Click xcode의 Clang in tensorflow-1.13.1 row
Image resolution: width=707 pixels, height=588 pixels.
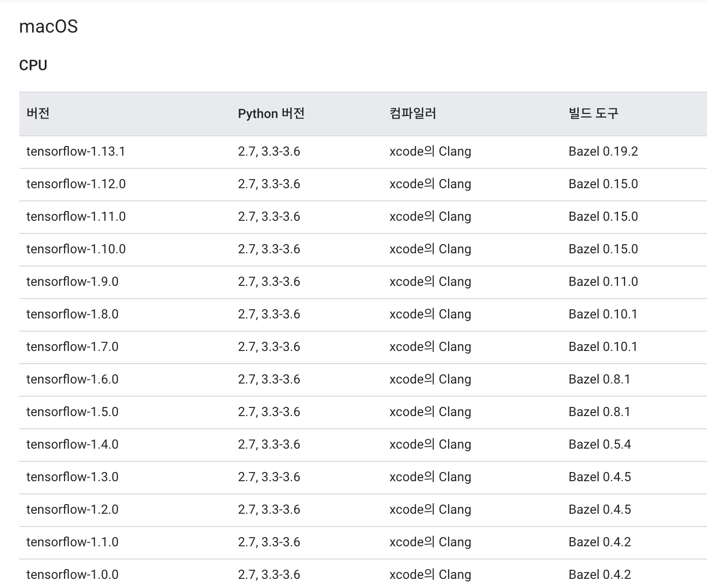pyautogui.click(x=430, y=152)
